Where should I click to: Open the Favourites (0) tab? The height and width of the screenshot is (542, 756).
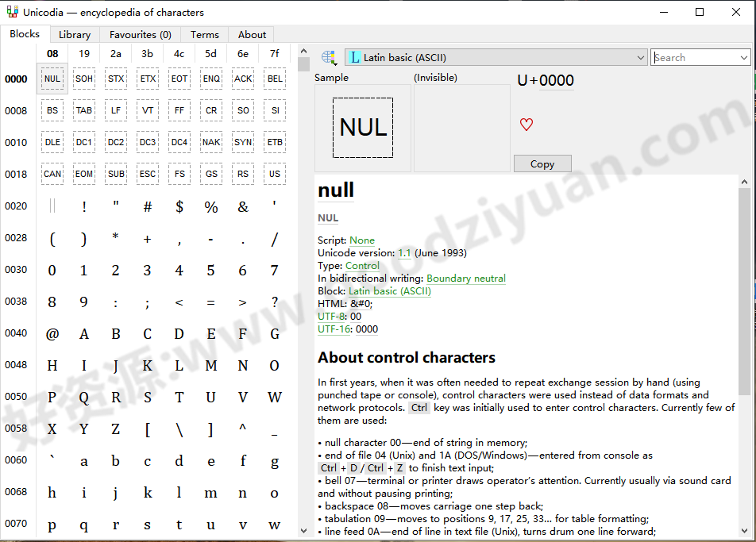[140, 34]
